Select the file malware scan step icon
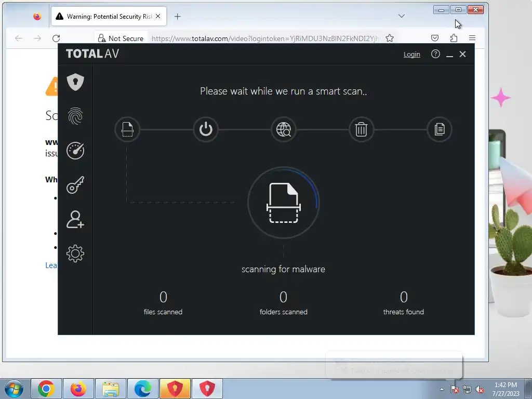The height and width of the screenshot is (399, 532). [127, 129]
